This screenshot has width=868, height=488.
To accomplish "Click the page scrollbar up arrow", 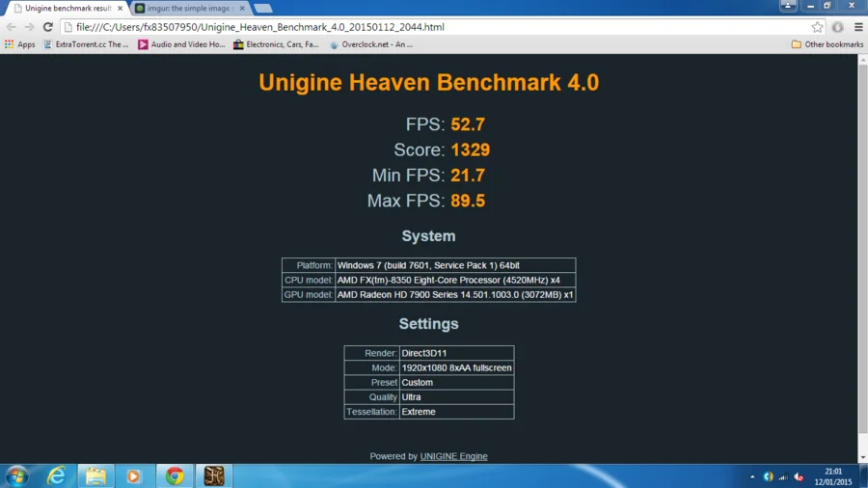I will tap(863, 59).
